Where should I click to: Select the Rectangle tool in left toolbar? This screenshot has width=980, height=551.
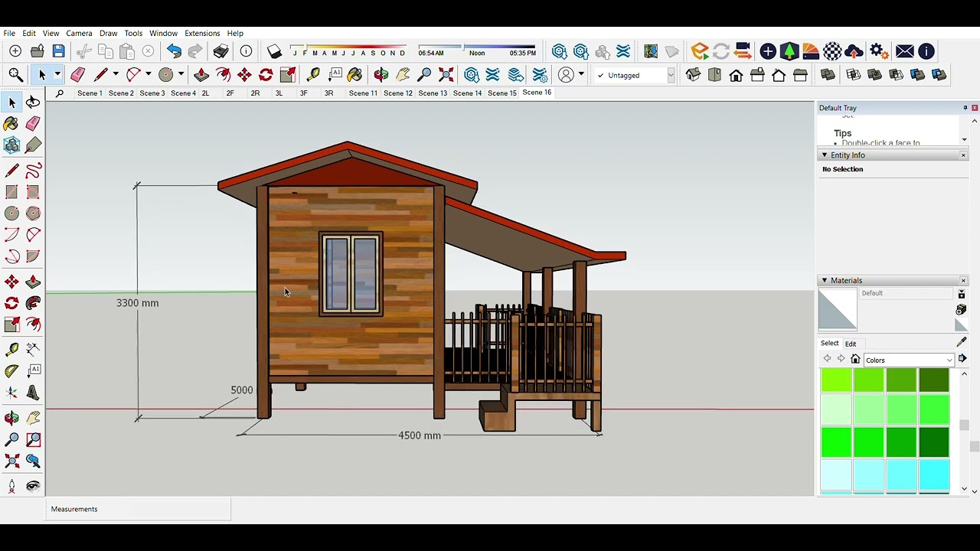click(11, 192)
